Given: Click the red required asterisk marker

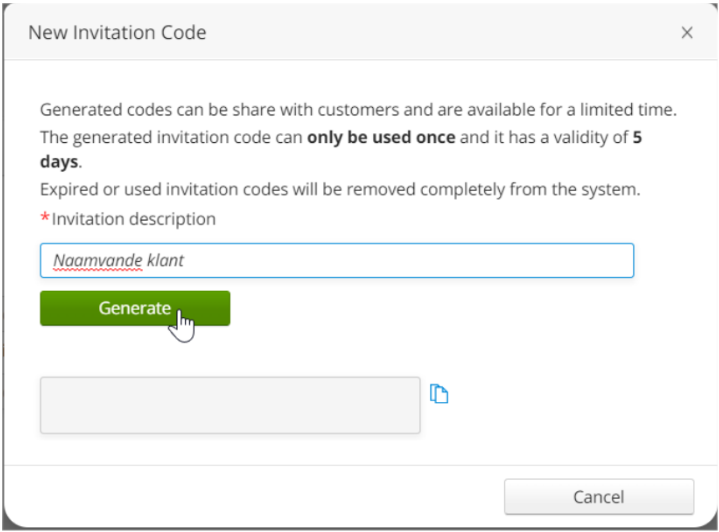Looking at the screenshot, I should (x=45, y=218).
